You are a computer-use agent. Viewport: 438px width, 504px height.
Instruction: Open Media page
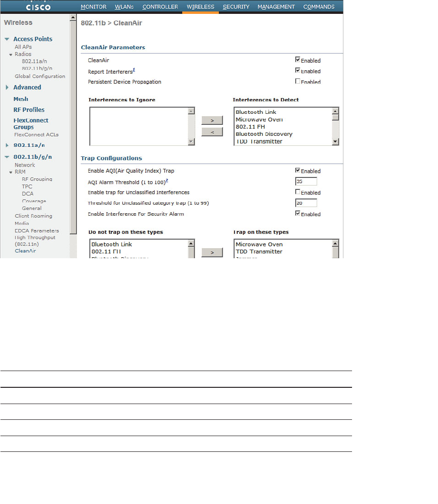coord(22,223)
